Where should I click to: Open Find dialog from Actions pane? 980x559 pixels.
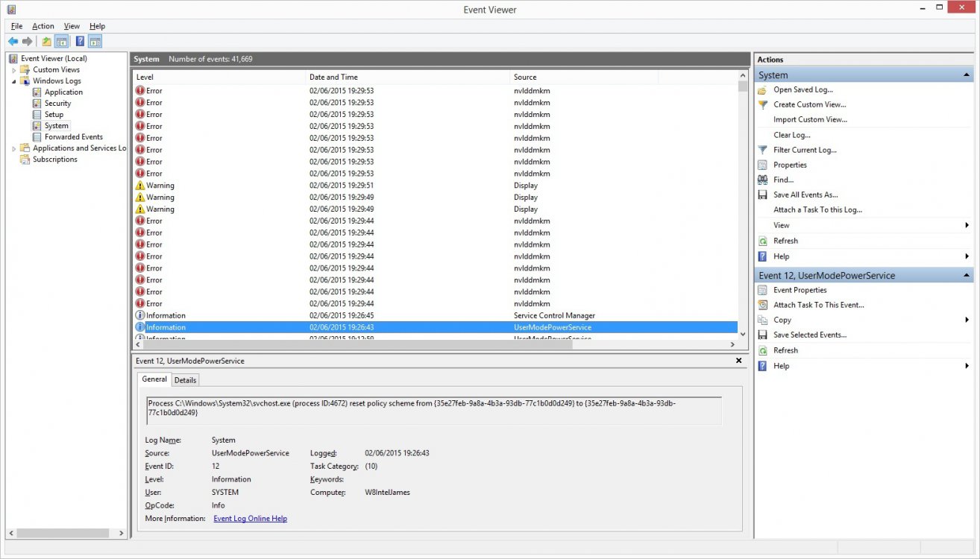(783, 179)
